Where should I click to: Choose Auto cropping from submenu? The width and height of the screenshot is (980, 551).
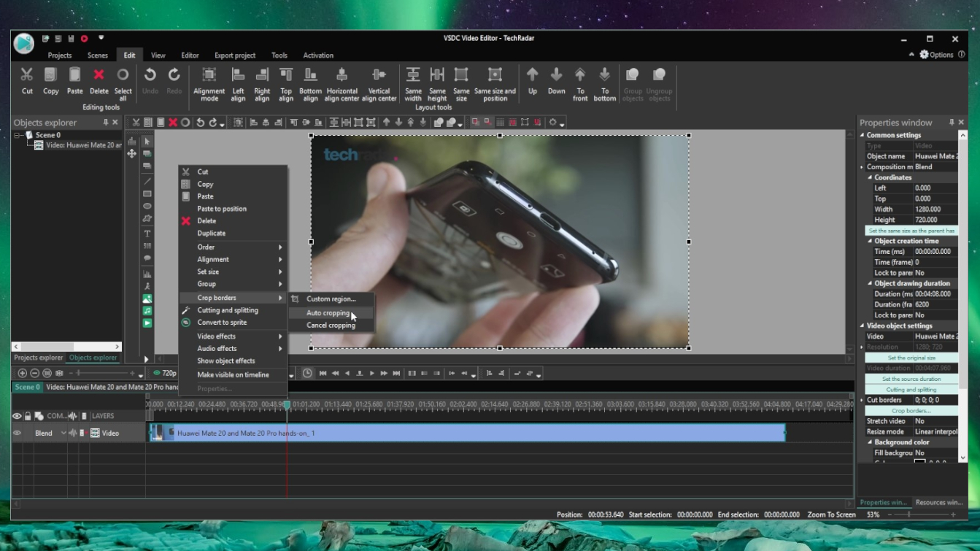(328, 313)
